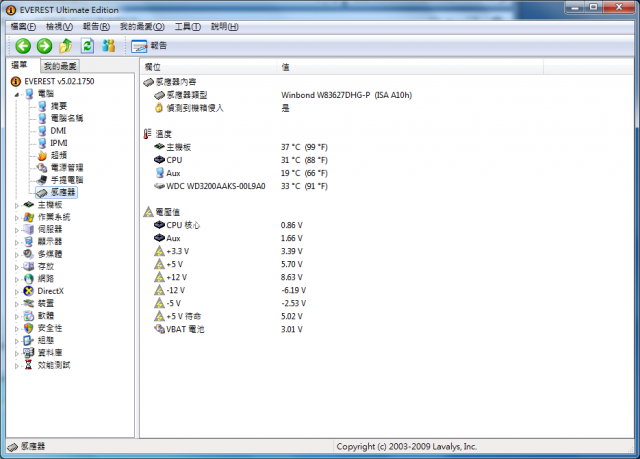The height and width of the screenshot is (459, 640).
Task: Click the 欄位 column header
Action: pyautogui.click(x=209, y=67)
